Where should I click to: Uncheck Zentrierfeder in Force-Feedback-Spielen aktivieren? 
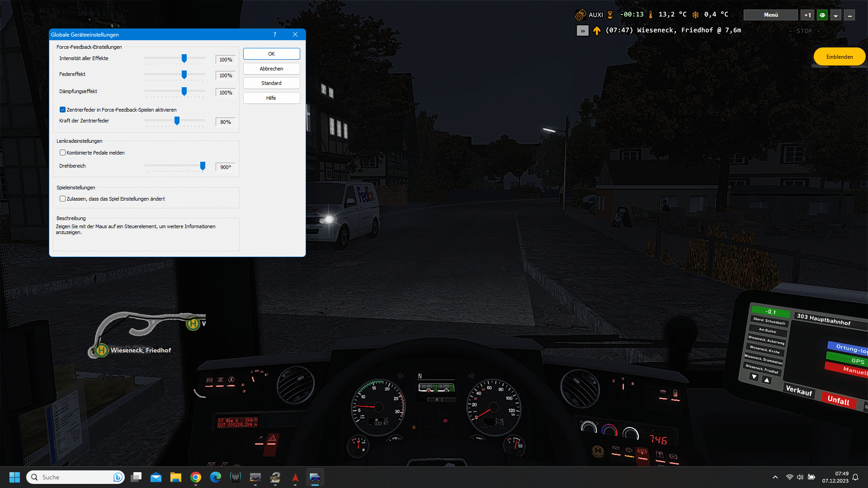click(x=62, y=110)
